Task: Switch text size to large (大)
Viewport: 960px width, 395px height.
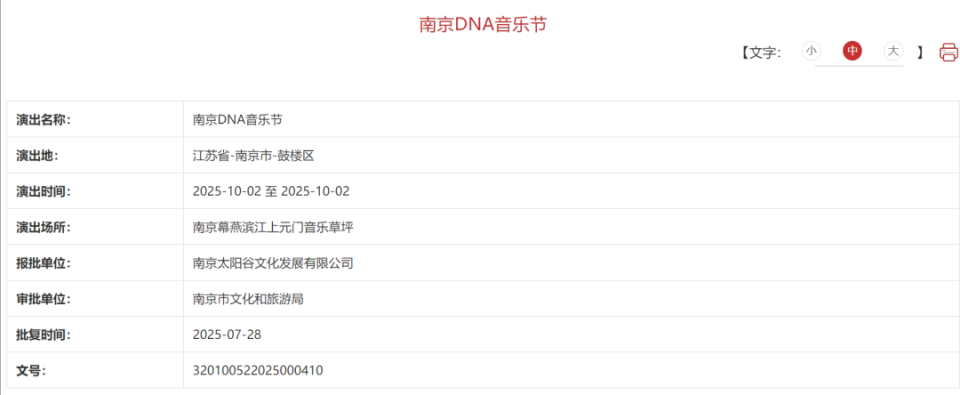Action: click(x=893, y=51)
